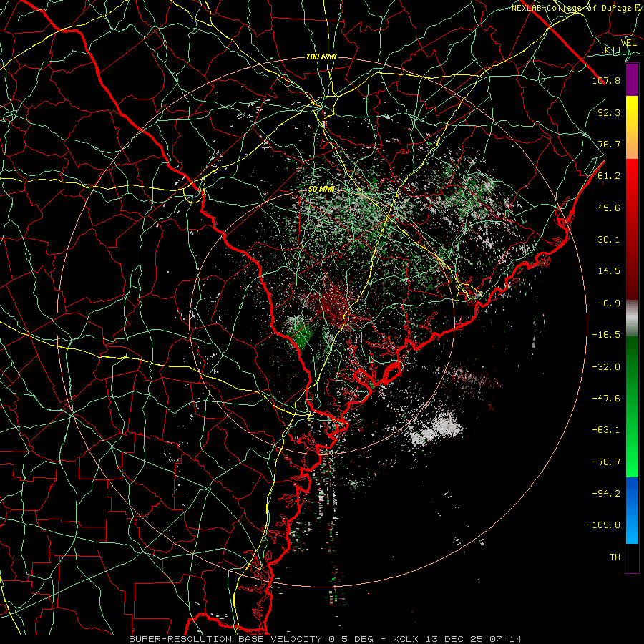Click the 30.1 legend value
Viewport: 644px width, 644px height.
tap(609, 240)
